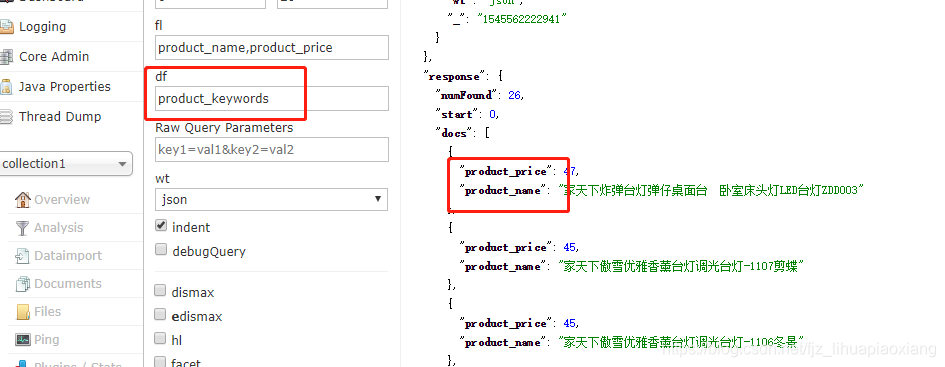Click the fl field input
This screenshot has height=367, width=945.
271,48
